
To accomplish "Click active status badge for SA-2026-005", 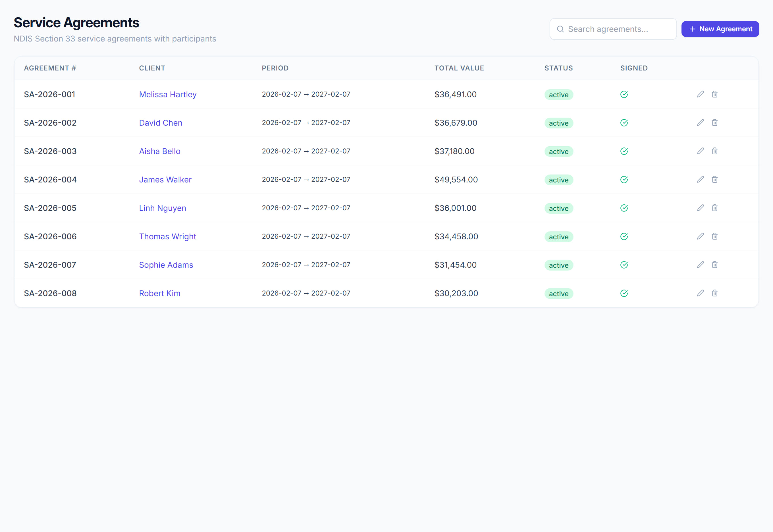I will point(559,208).
